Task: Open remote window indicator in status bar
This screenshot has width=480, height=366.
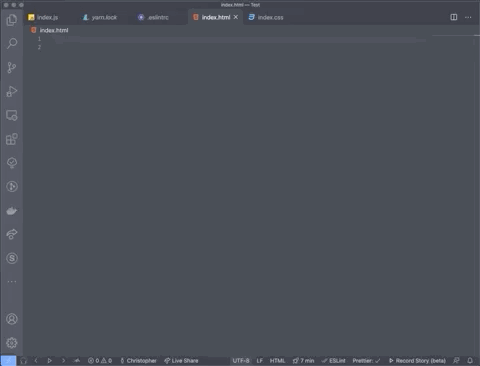Action: 8,361
